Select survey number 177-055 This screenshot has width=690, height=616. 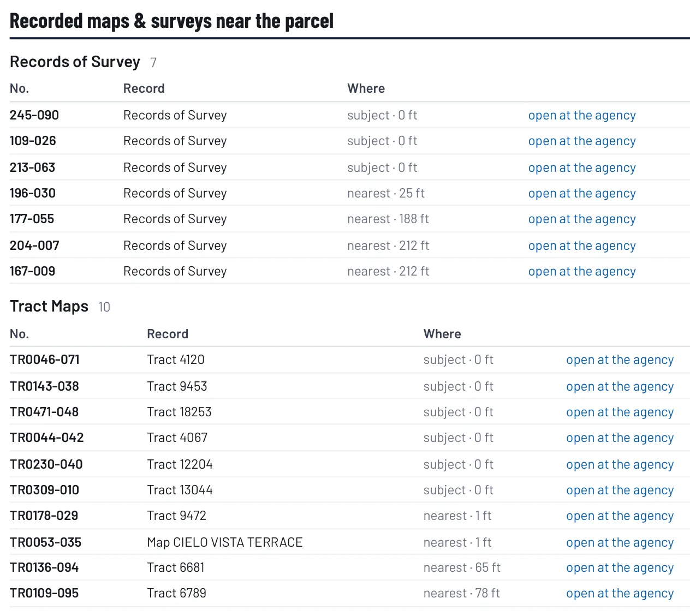click(x=32, y=219)
